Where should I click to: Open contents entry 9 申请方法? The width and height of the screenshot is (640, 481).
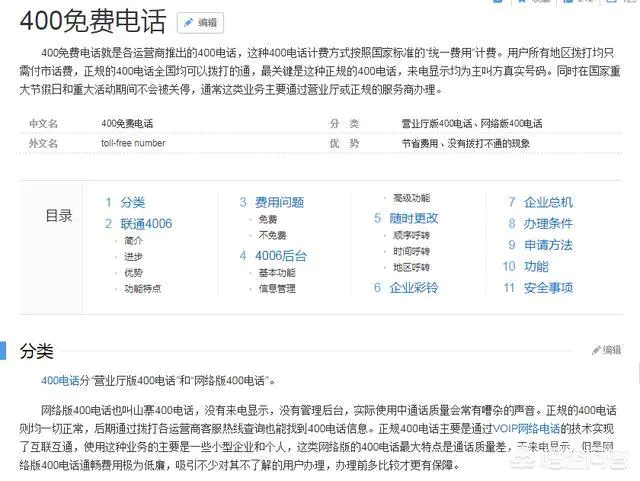[548, 245]
